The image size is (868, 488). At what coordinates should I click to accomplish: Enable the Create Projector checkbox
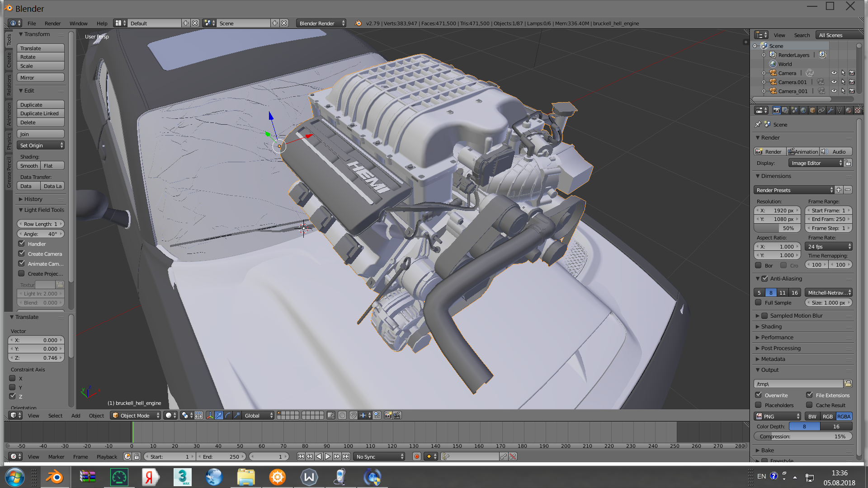point(21,273)
